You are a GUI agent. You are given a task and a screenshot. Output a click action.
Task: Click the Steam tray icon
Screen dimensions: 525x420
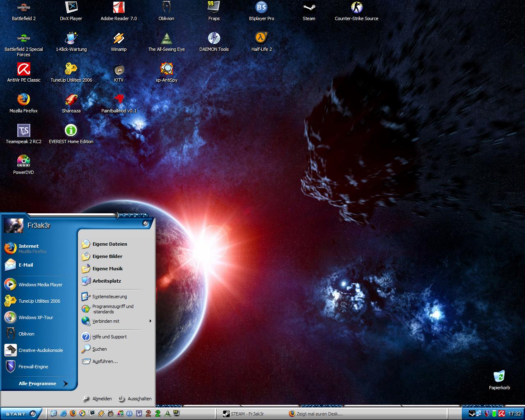[472, 413]
